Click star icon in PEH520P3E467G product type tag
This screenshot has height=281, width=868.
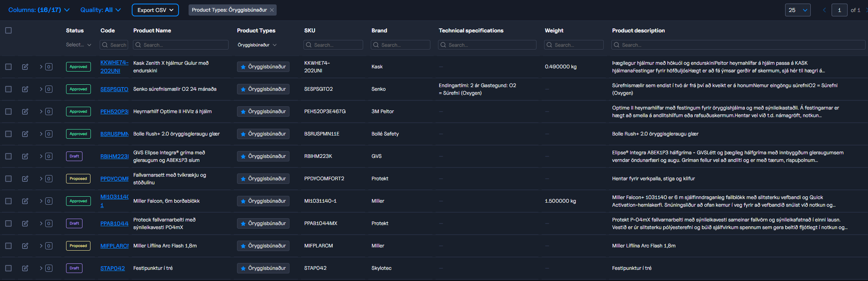pos(243,112)
